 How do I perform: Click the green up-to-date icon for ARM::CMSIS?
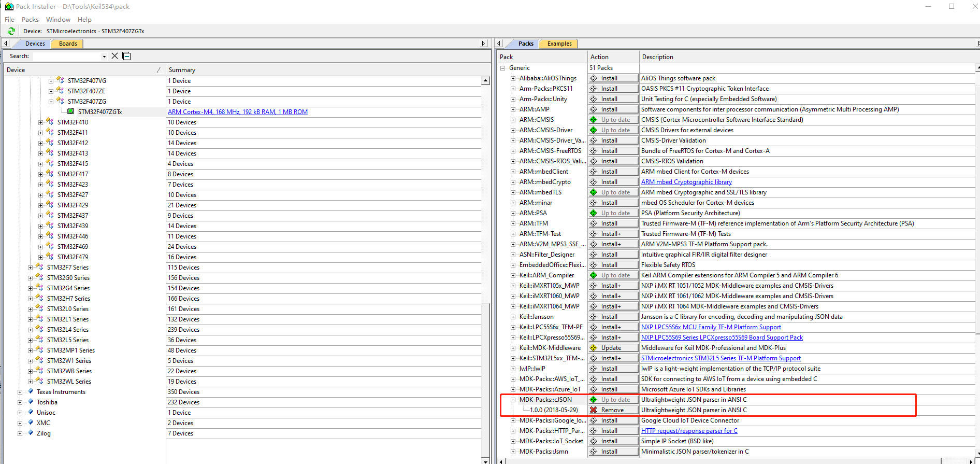pyautogui.click(x=594, y=120)
